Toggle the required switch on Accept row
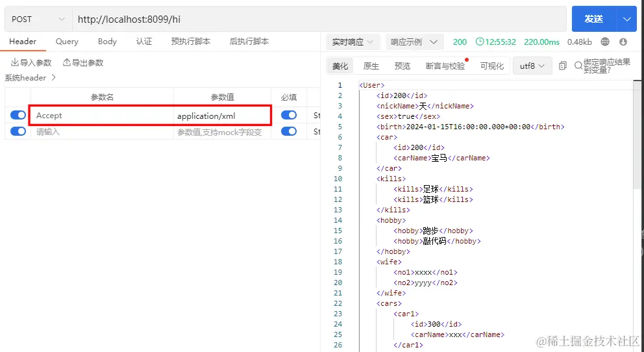The width and height of the screenshot is (644, 352). 289,115
